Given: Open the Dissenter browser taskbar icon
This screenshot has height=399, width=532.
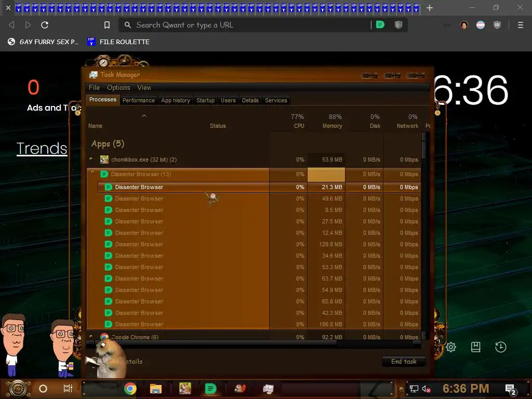Looking at the screenshot, I should 211,389.
